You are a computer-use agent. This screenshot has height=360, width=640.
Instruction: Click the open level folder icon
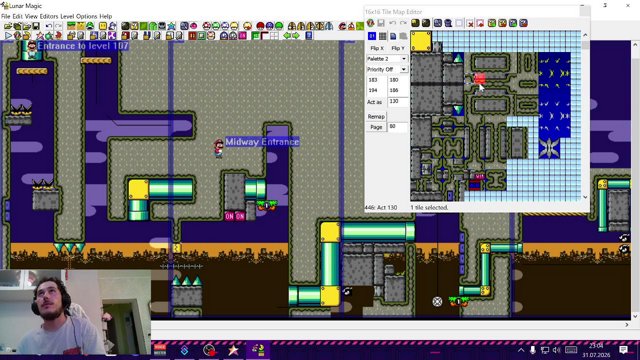click(x=7, y=26)
